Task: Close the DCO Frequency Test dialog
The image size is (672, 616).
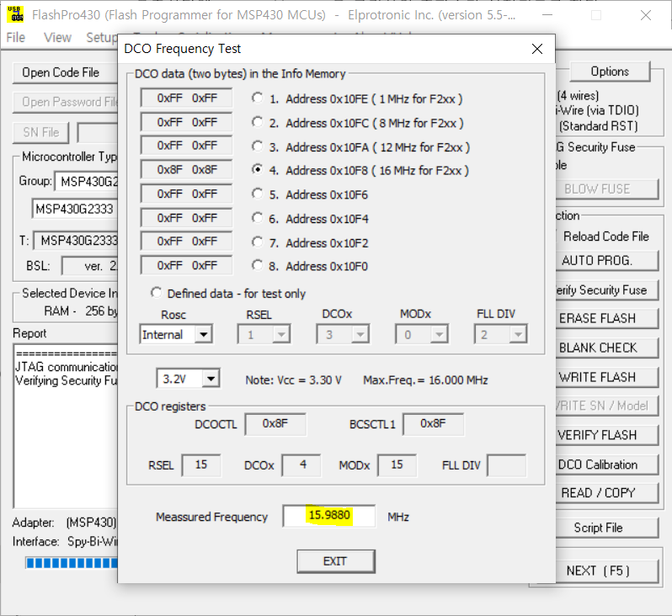Action: tap(537, 49)
